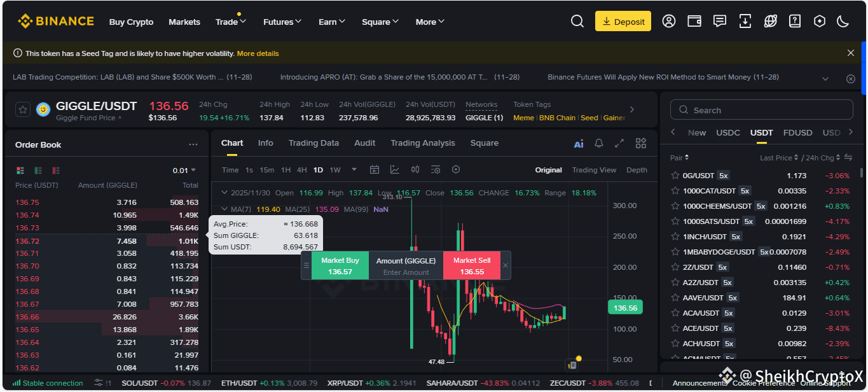Image resolution: width=868 pixels, height=392 pixels.
Task: Click the red Market Sell button
Action: [x=472, y=265]
